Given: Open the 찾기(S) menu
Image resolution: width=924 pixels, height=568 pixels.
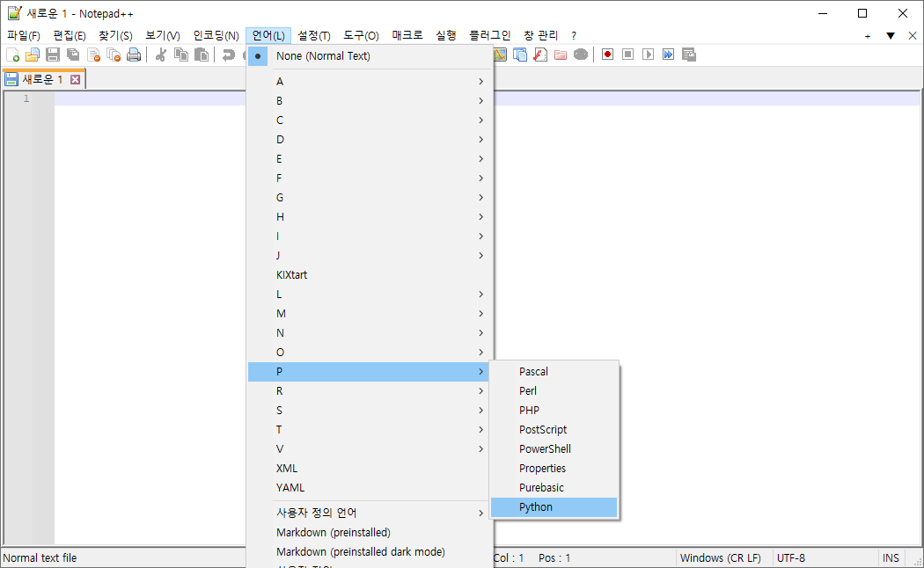Looking at the screenshot, I should tap(115, 36).
